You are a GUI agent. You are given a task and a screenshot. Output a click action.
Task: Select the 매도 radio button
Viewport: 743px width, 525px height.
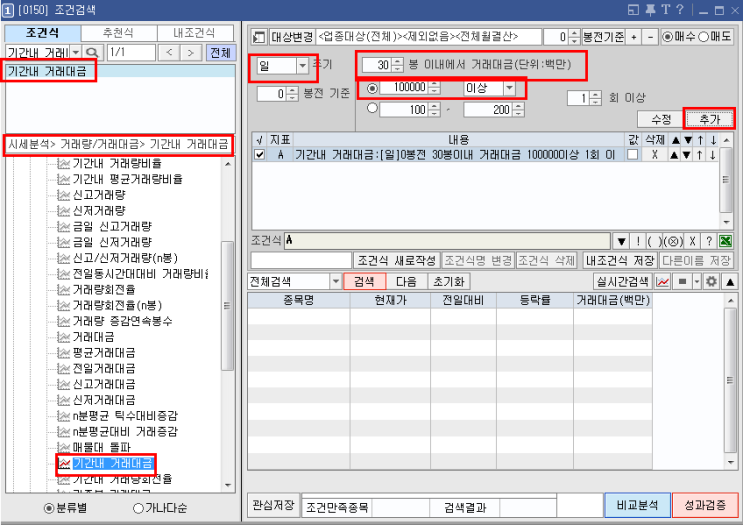[x=704, y=37]
